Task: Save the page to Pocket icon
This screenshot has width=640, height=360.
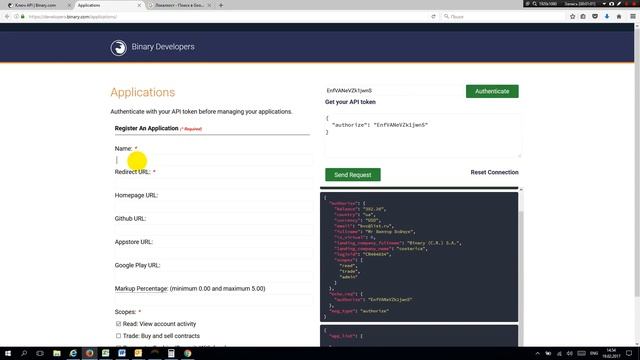Action: [x=595, y=17]
